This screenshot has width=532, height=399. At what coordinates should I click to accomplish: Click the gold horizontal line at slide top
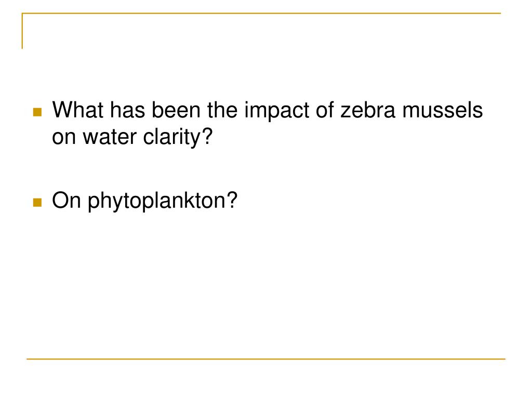262,13
